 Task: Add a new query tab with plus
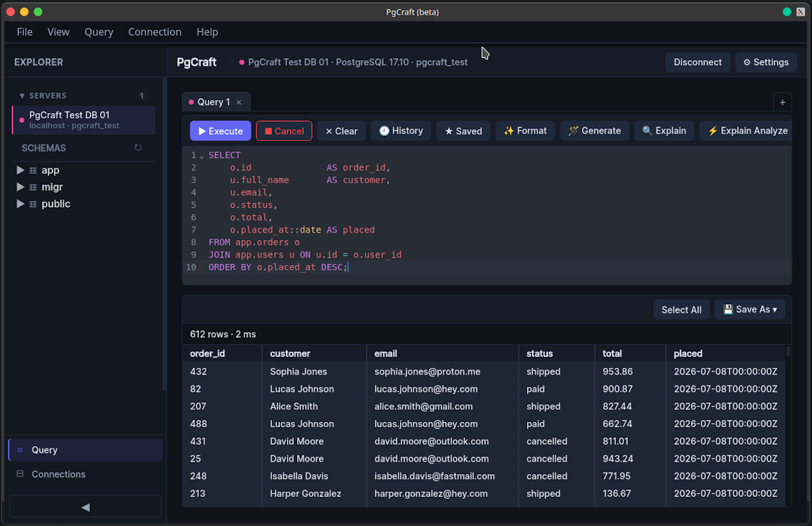pos(783,102)
